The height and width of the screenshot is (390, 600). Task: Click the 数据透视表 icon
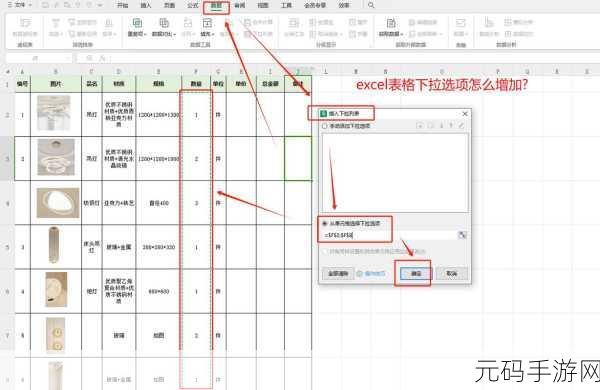coord(25,23)
